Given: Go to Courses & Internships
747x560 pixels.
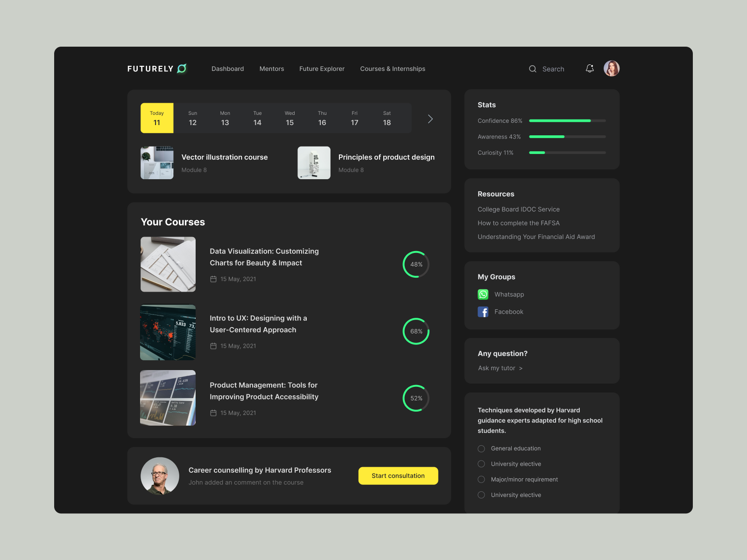Looking at the screenshot, I should tap(392, 69).
